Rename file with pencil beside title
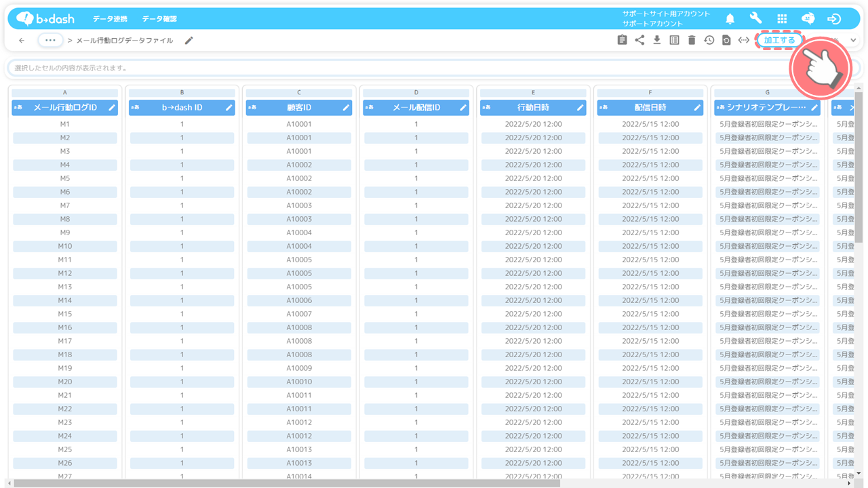The image size is (868, 488). pyautogui.click(x=189, y=41)
